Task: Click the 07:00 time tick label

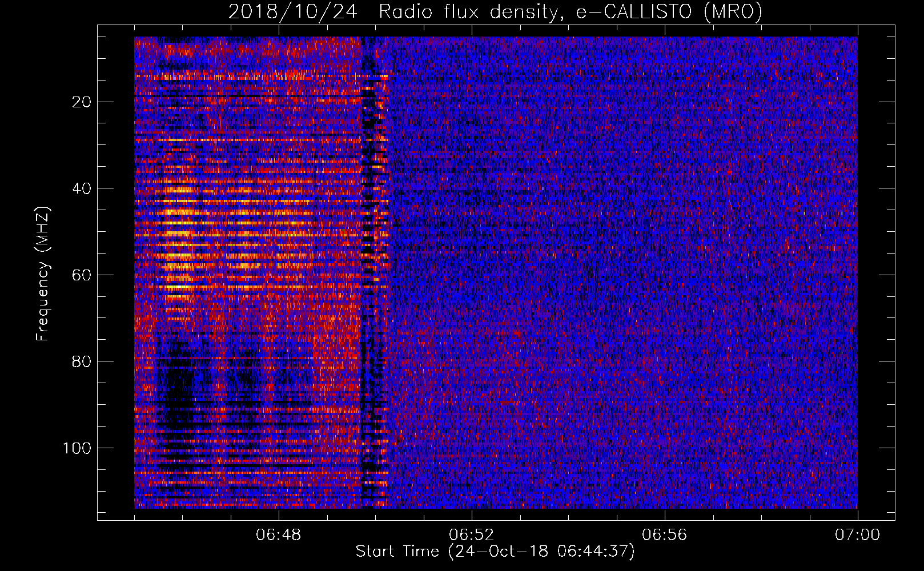Action: coord(857,535)
